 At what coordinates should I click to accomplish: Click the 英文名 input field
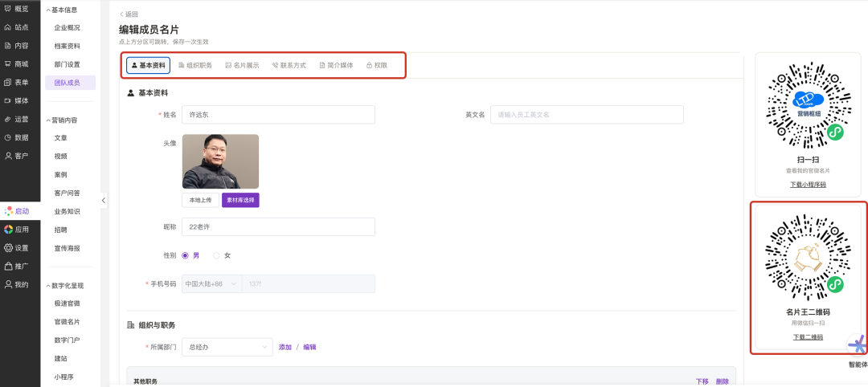click(x=587, y=115)
